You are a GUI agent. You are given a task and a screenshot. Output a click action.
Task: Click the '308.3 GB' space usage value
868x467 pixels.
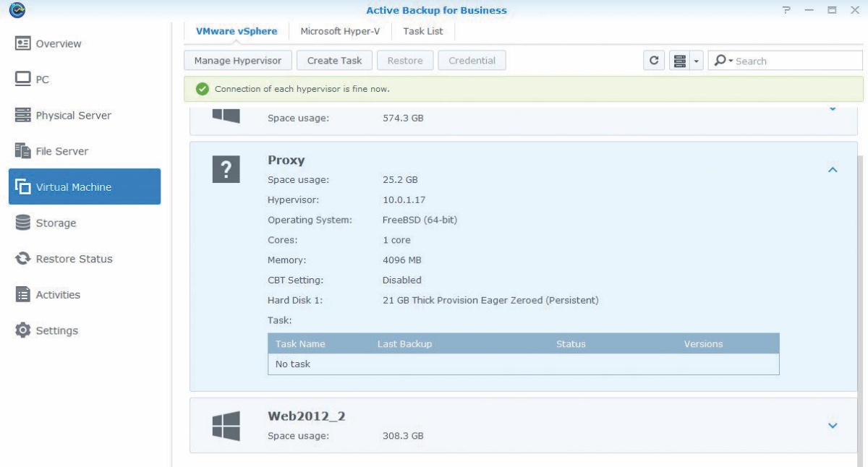point(403,436)
